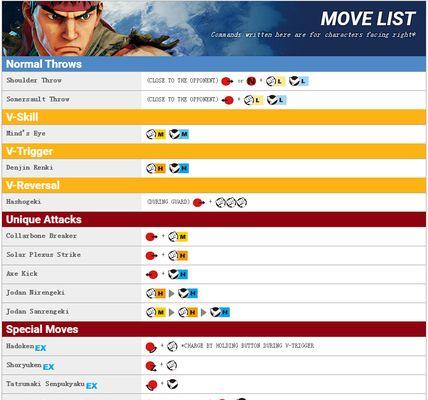This screenshot has height=400, width=428.
Task: Select the V-Skill section header
Action: coord(214,117)
